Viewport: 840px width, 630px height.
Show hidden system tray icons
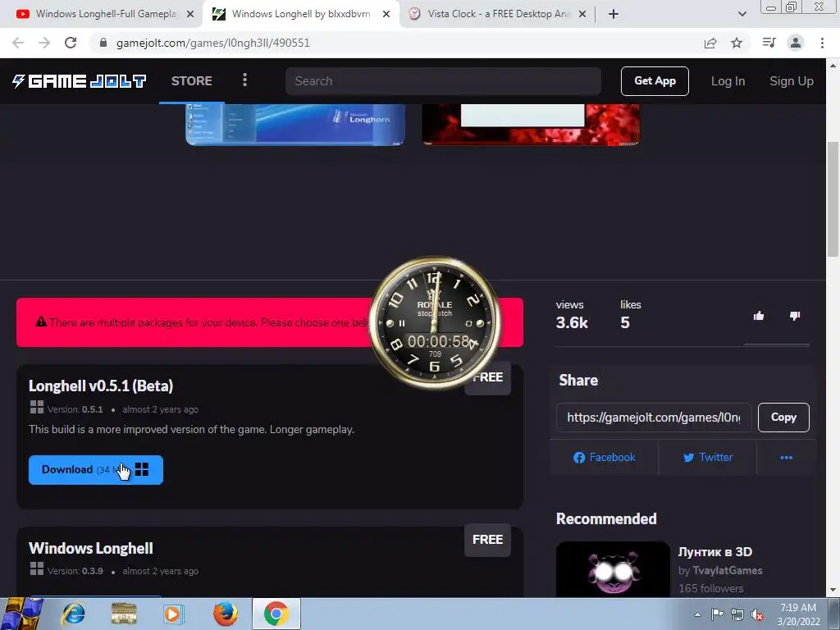(697, 614)
